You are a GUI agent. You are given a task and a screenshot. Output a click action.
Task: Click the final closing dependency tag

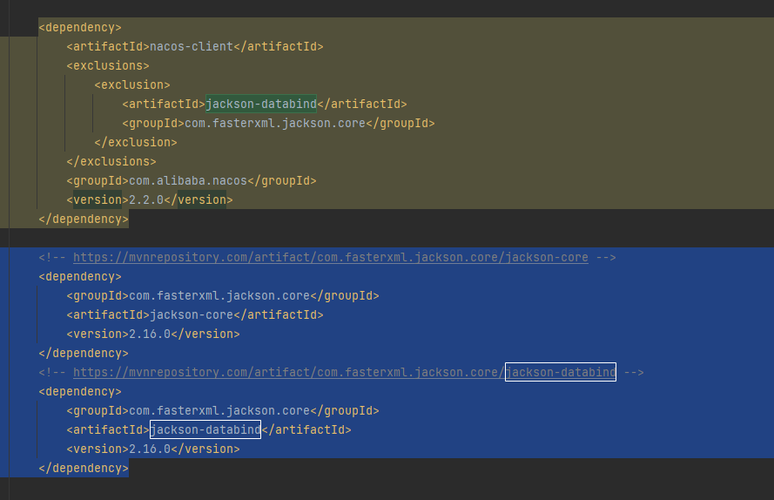83,468
